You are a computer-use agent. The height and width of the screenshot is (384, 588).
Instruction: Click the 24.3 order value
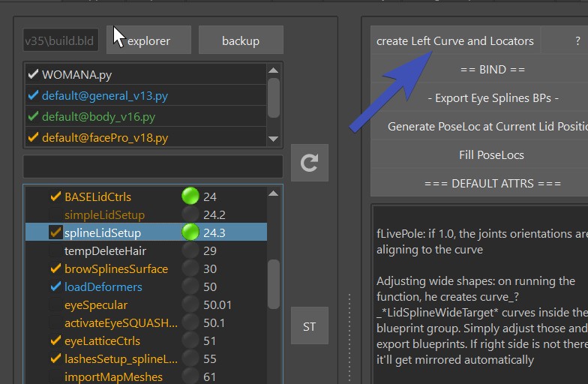tap(214, 232)
